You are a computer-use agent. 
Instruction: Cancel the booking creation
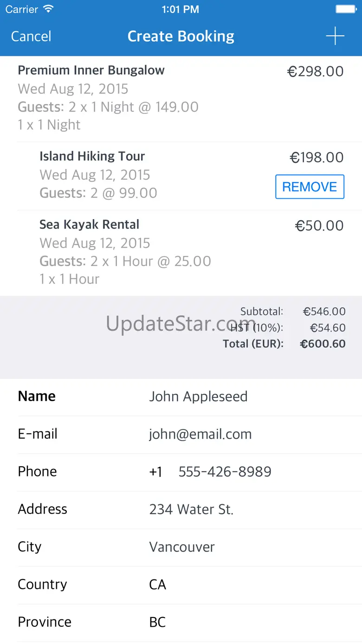31,36
